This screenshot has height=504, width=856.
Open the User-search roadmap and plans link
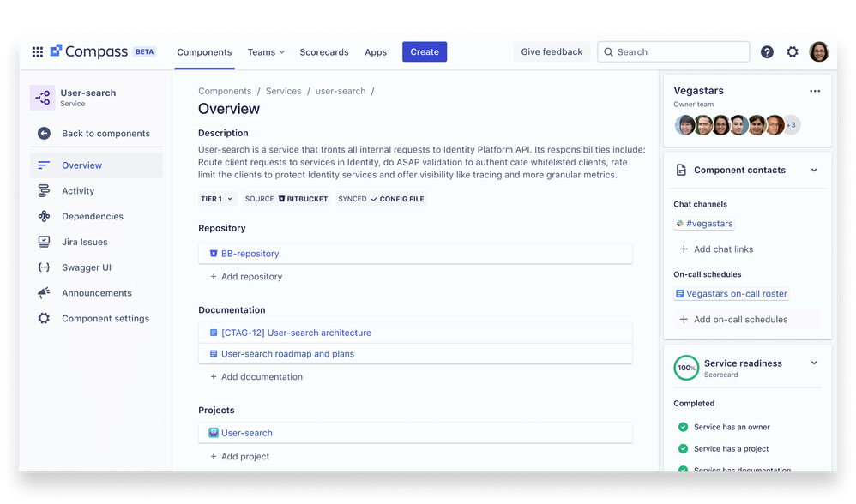coord(287,354)
